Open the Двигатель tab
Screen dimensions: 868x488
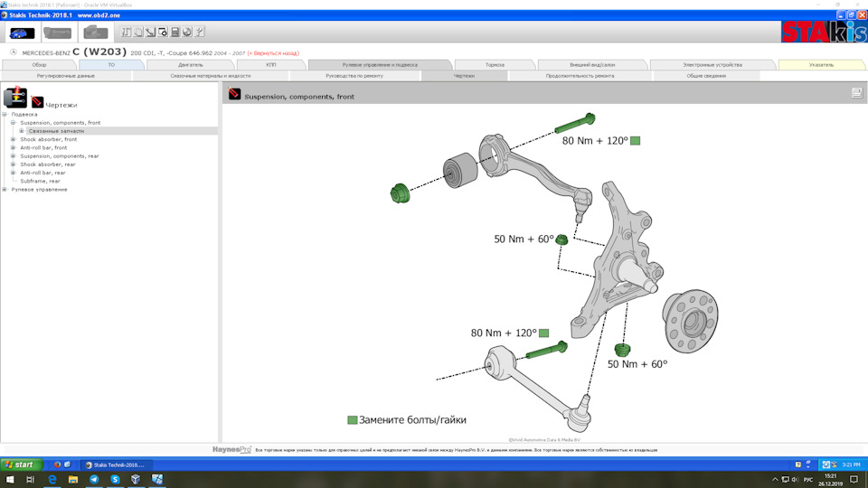pos(191,65)
